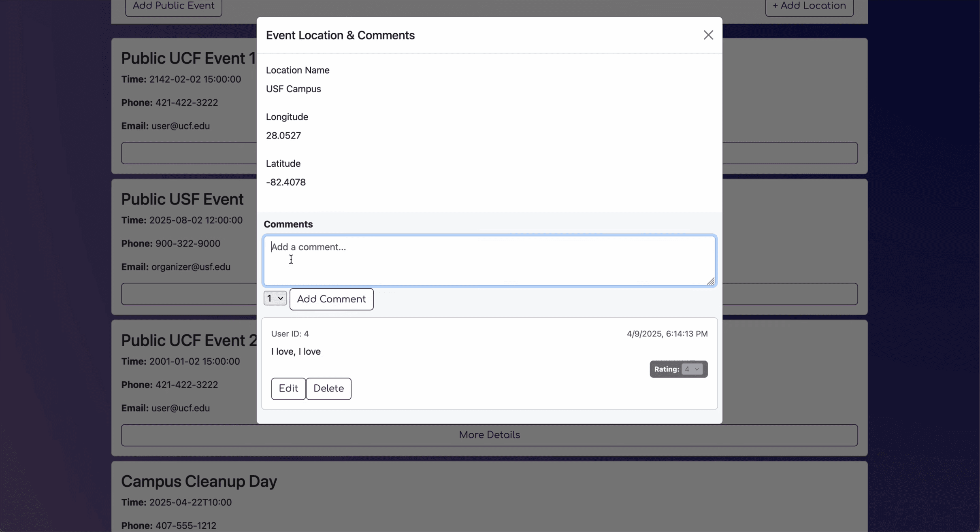Click the Public UCF Event 1 heading

point(188,58)
